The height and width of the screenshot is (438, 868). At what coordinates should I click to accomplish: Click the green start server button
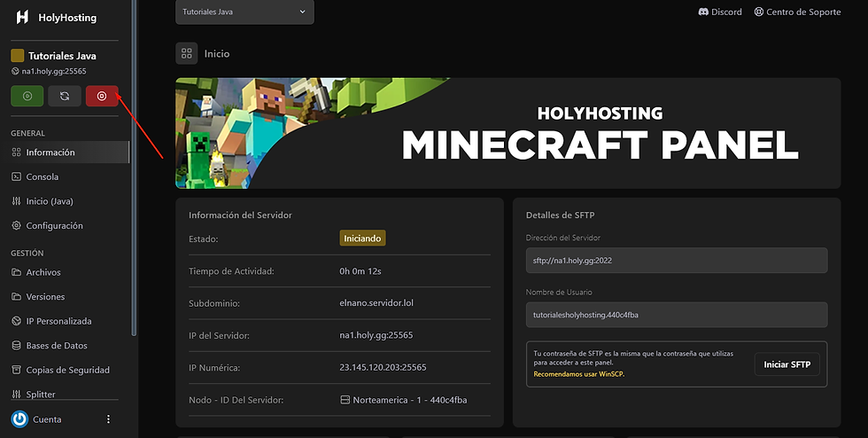[x=27, y=96]
